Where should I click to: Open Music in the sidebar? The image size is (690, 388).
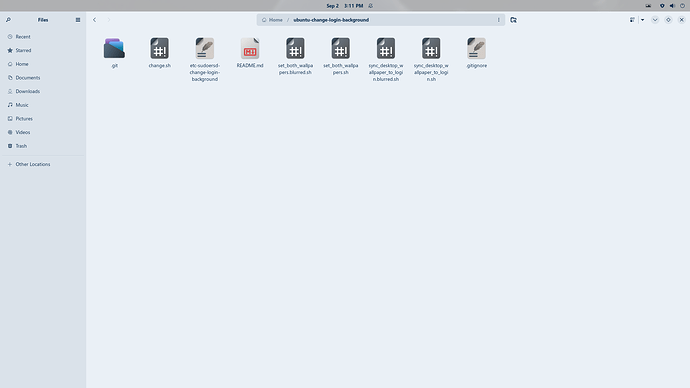pyautogui.click(x=43, y=105)
